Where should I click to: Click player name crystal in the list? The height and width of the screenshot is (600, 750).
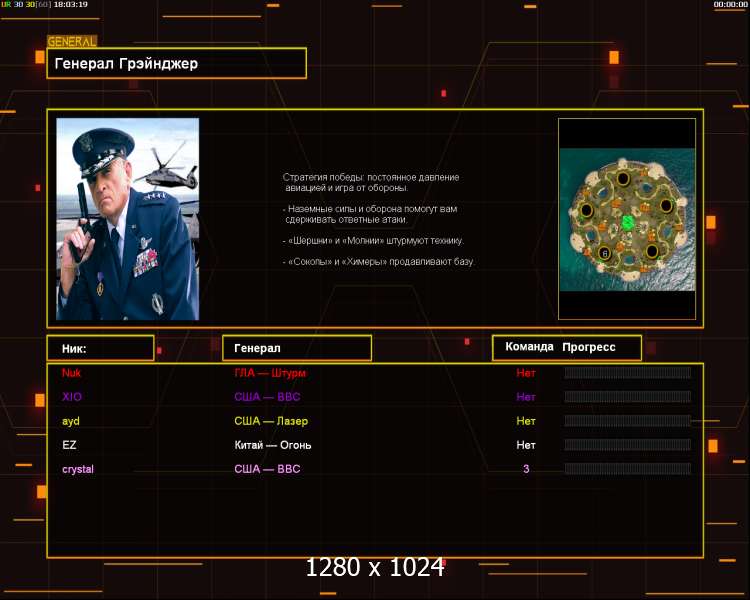pyautogui.click(x=78, y=469)
